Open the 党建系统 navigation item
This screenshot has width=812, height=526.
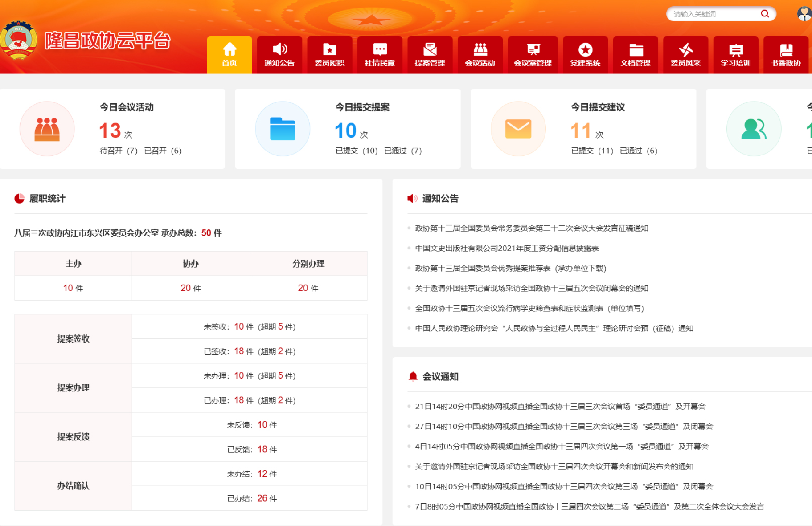[x=585, y=55]
